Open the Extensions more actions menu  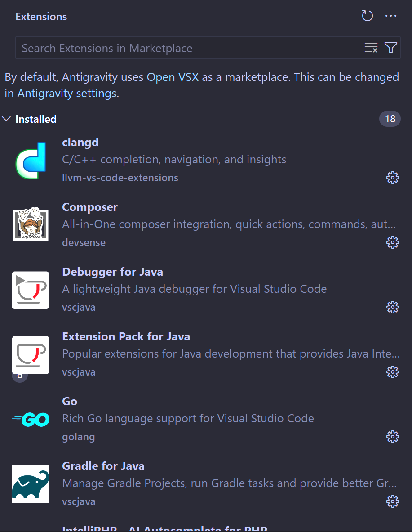[x=391, y=17]
